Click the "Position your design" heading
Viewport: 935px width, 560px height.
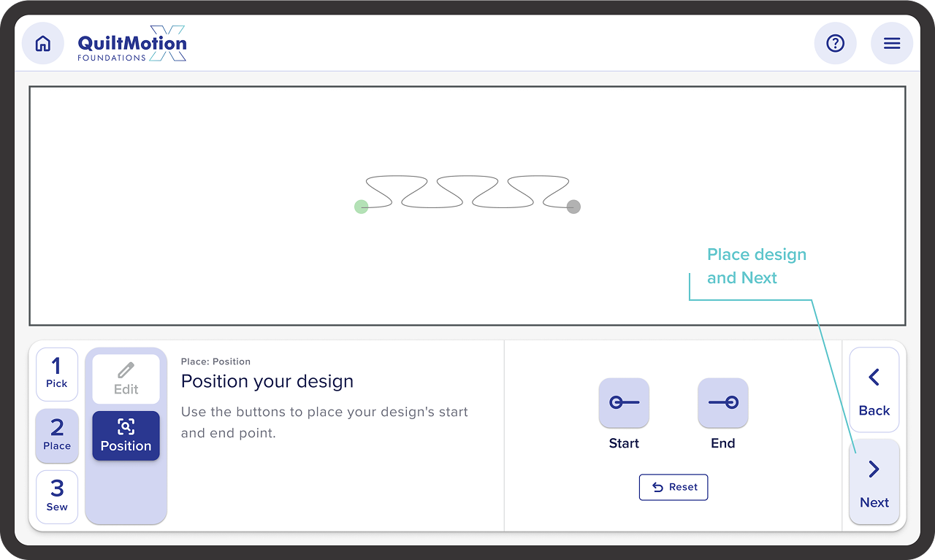[267, 381]
